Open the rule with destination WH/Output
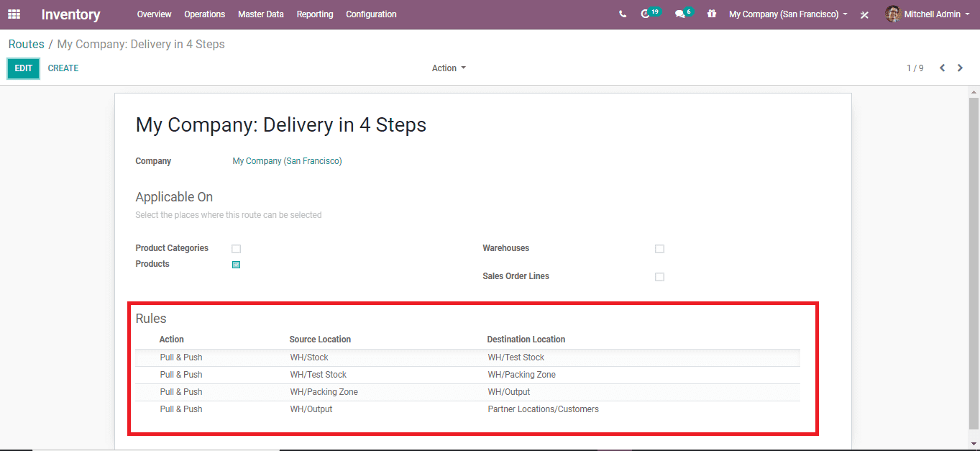 [x=467, y=392]
